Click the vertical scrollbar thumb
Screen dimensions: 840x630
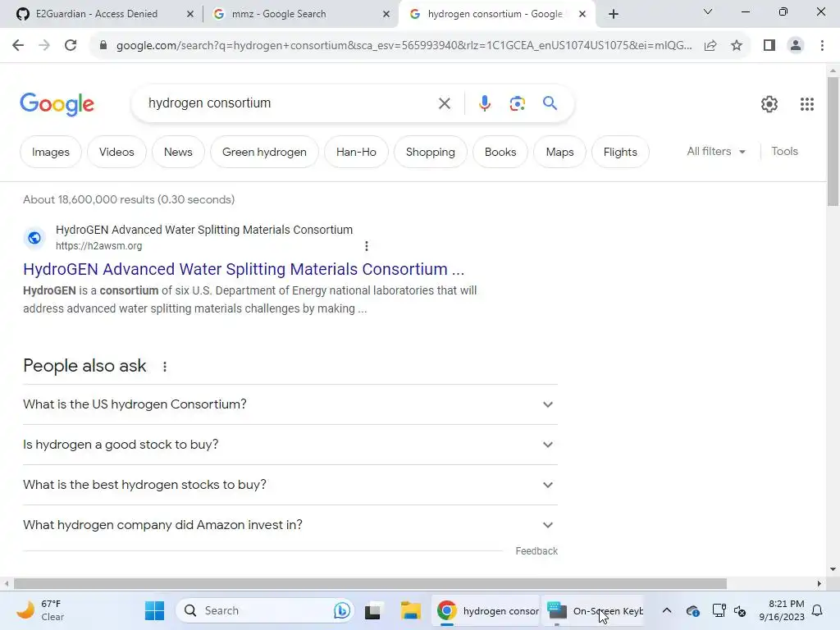833,141
